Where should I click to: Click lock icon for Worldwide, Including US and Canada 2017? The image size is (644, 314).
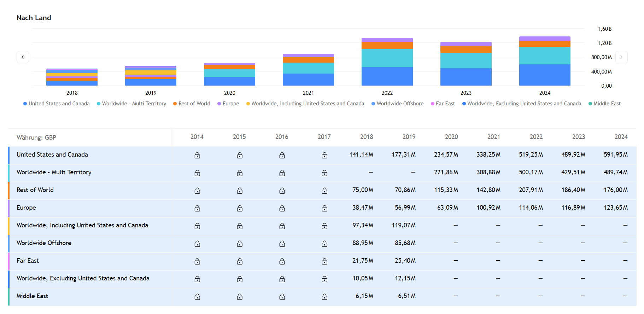tap(324, 226)
